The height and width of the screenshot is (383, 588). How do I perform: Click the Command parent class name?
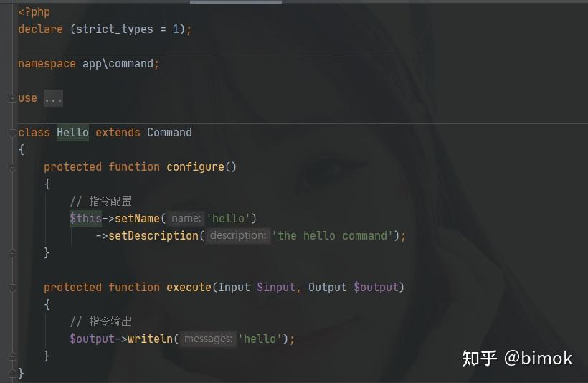pyautogui.click(x=169, y=133)
